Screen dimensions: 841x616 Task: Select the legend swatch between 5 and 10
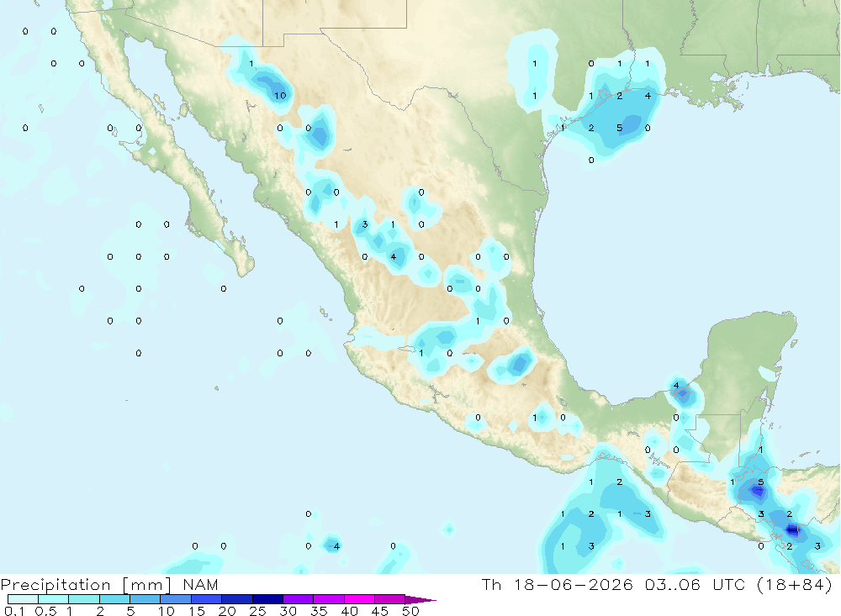145,599
